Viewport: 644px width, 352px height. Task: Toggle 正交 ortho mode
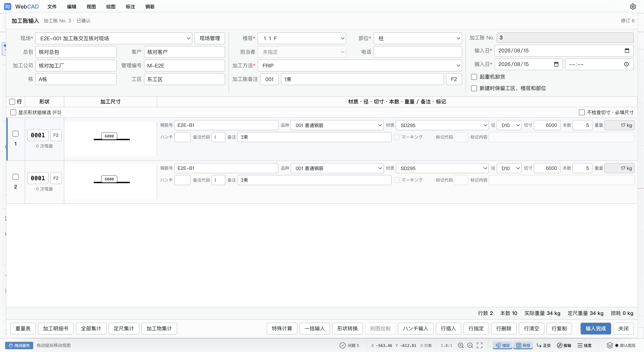pyautogui.click(x=543, y=345)
